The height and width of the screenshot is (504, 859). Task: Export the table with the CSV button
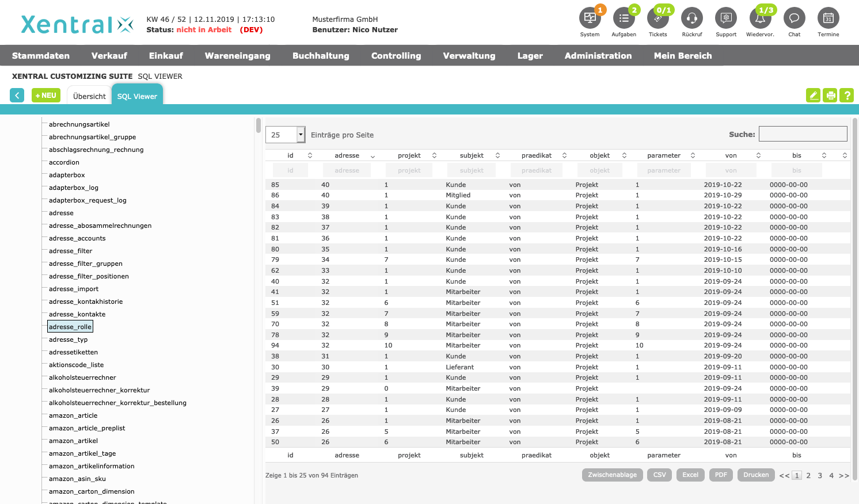click(659, 475)
